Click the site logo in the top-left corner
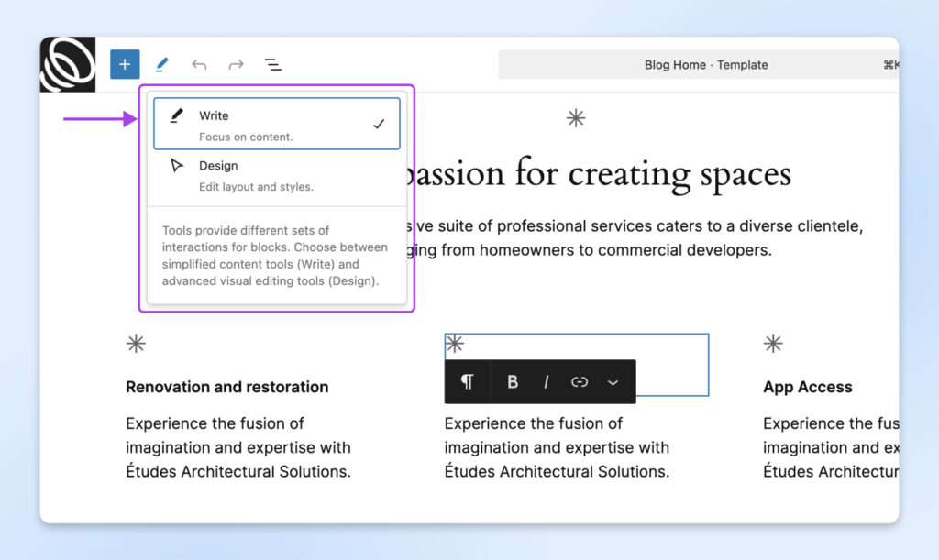Viewport: 939px width, 560px height. pyautogui.click(x=68, y=64)
